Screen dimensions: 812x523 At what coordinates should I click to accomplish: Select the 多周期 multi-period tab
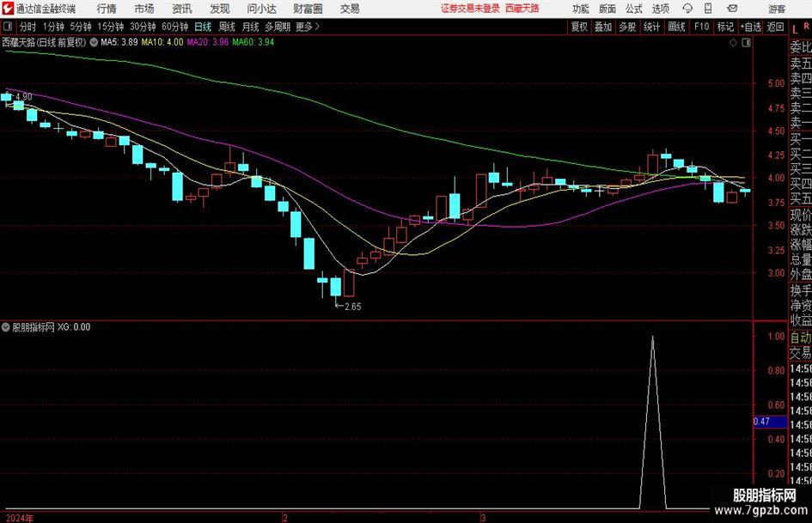pos(278,27)
